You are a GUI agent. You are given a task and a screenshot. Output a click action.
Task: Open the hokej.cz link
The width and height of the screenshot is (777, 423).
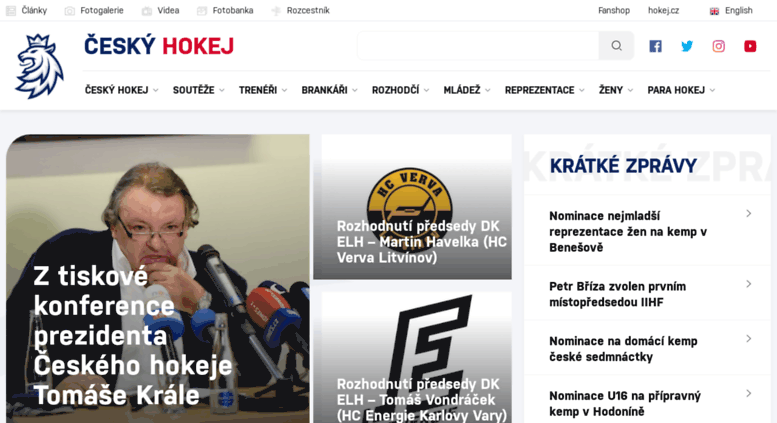tap(663, 10)
